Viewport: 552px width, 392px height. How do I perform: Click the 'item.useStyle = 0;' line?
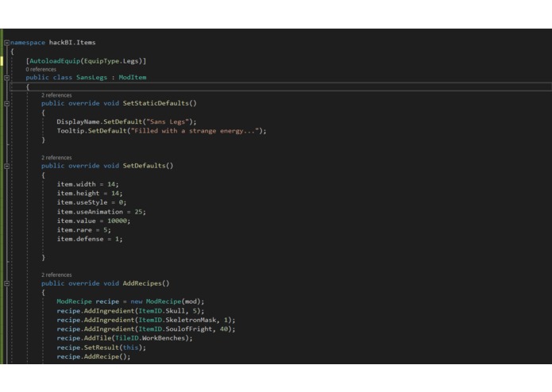click(x=91, y=202)
